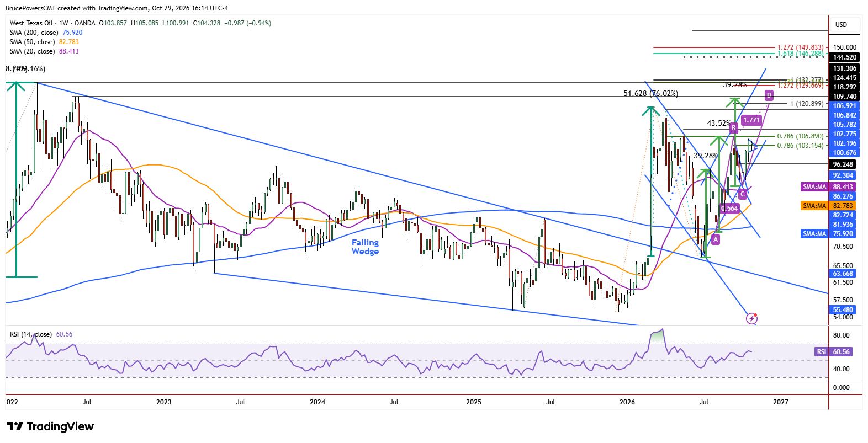868x443 pixels.
Task: Select the SMA (20, close) legend entry
Action: click(x=44, y=51)
